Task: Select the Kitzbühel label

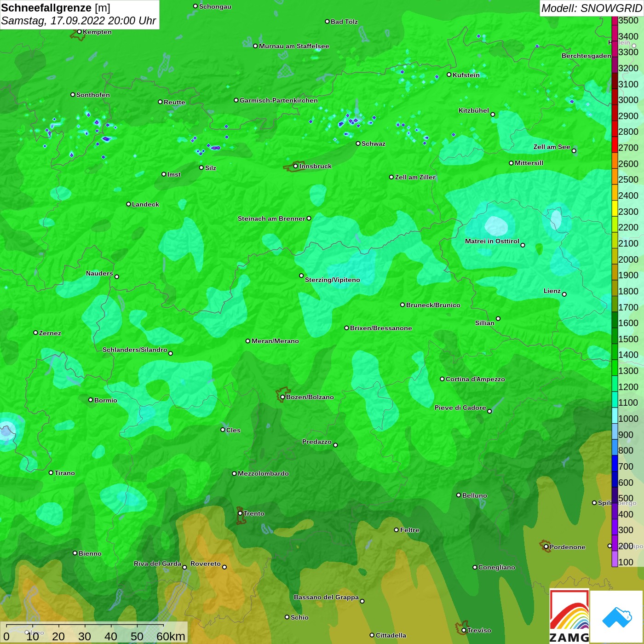Action: pyautogui.click(x=473, y=110)
